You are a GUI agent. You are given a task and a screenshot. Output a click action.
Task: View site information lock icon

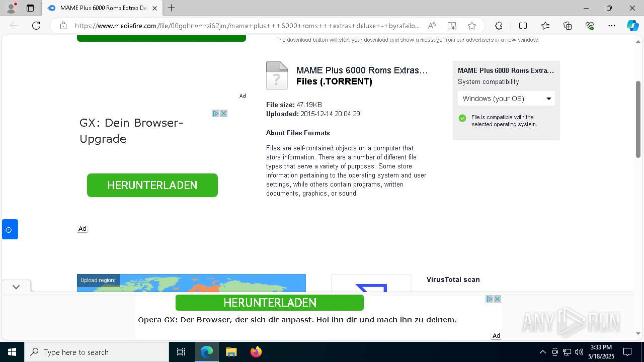click(x=63, y=26)
